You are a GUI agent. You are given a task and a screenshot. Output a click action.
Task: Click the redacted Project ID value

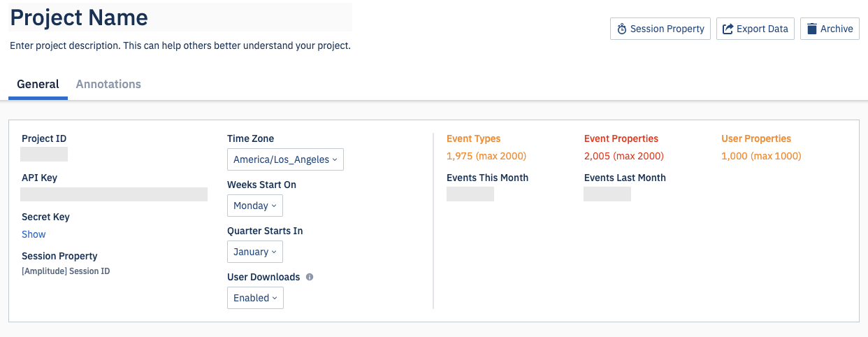(x=44, y=155)
